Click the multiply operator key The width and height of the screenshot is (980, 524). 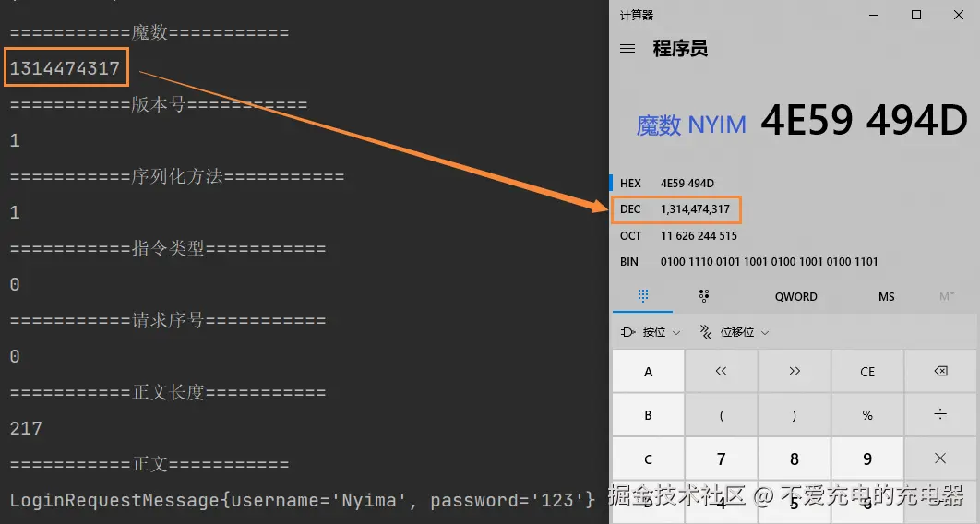point(940,459)
